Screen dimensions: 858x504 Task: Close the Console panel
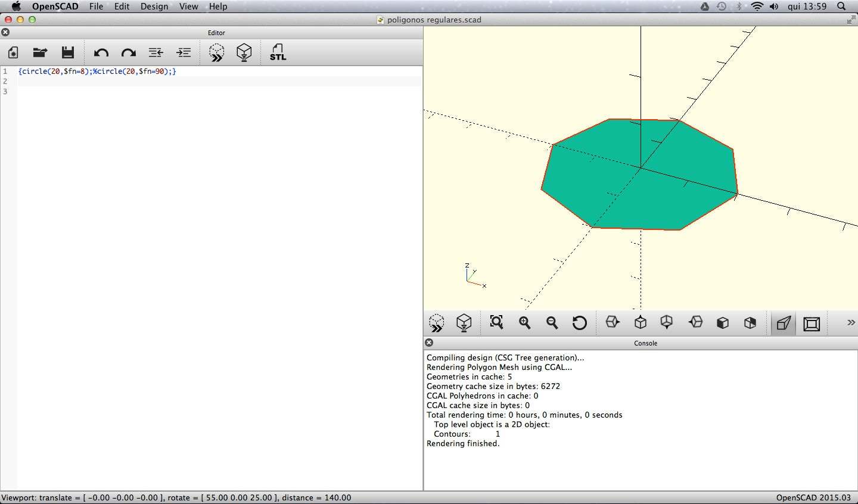click(x=429, y=343)
